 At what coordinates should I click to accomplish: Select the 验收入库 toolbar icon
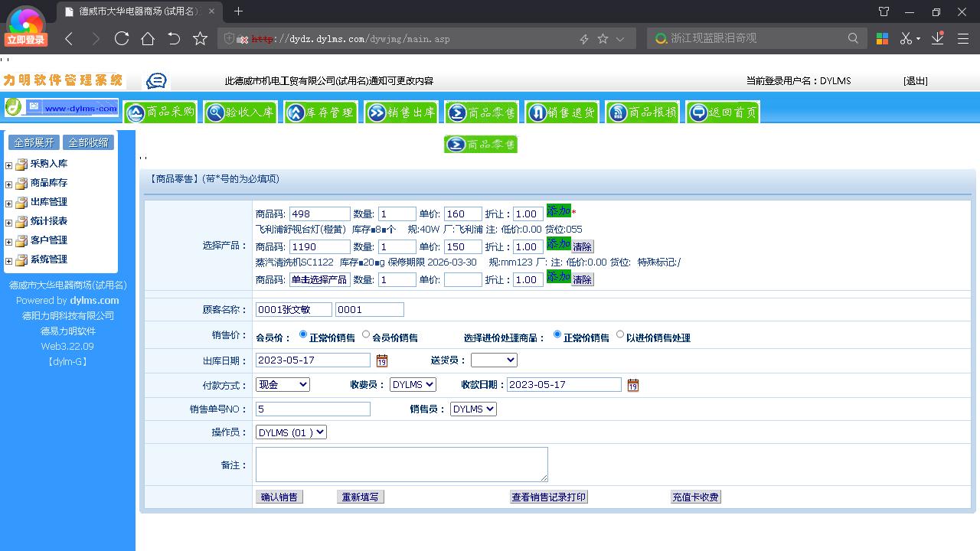(239, 112)
